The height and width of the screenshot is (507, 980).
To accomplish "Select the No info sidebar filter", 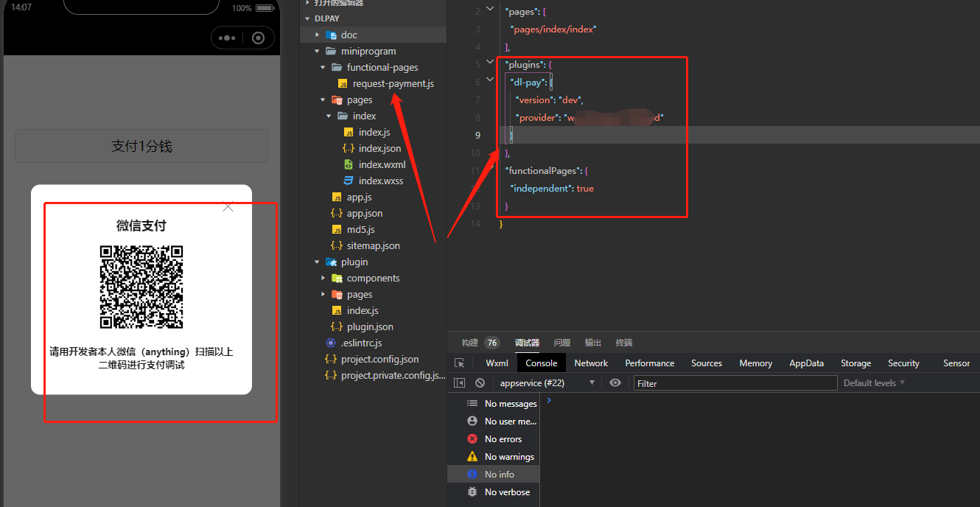I will (x=494, y=475).
